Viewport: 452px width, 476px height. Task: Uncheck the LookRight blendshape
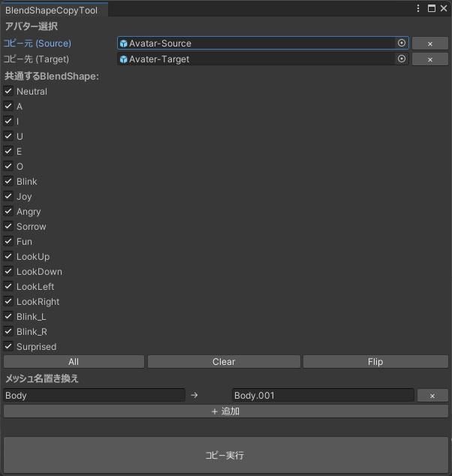[8, 302]
